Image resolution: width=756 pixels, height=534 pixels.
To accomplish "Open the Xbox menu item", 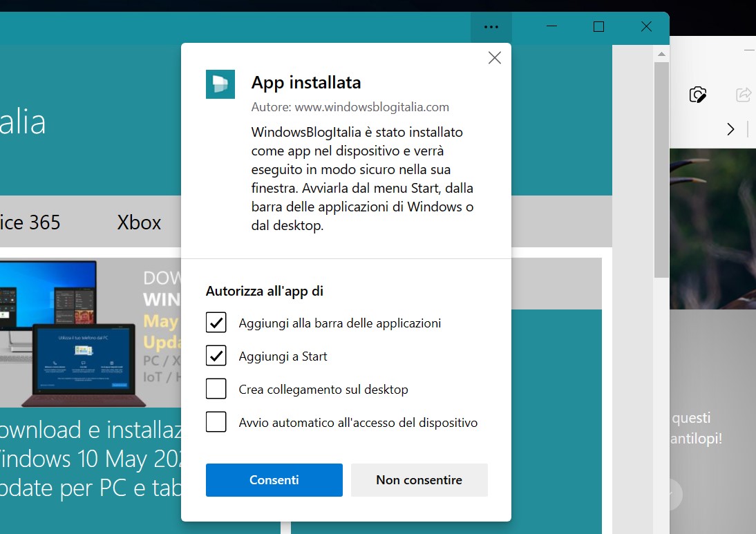I will 139,222.
